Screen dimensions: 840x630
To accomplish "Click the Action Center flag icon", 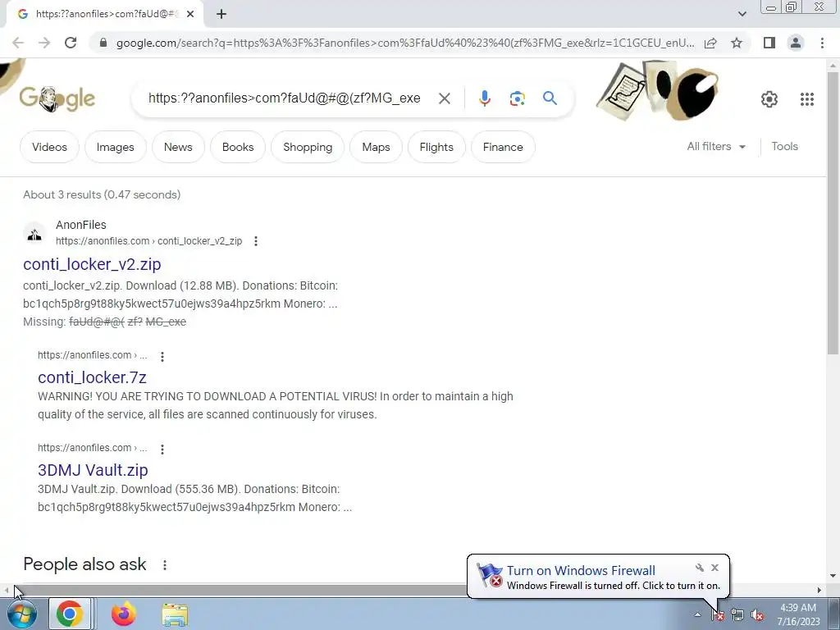I will pos(717,614).
